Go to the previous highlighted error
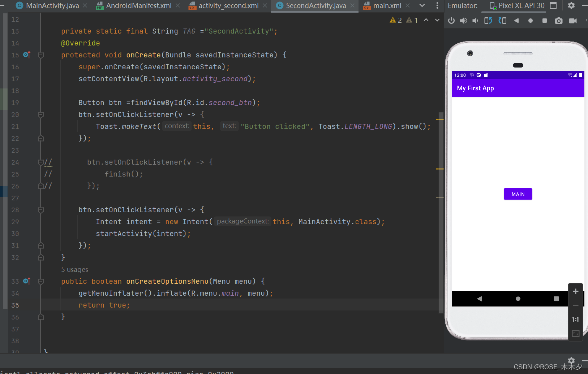Viewport: 588px width, 374px height. coord(426,20)
